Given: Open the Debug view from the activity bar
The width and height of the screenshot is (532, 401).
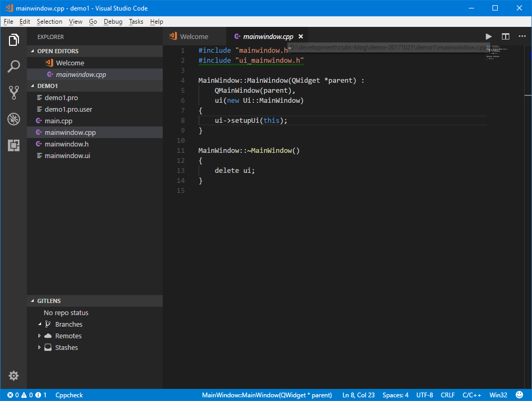Looking at the screenshot, I should pyautogui.click(x=13, y=119).
